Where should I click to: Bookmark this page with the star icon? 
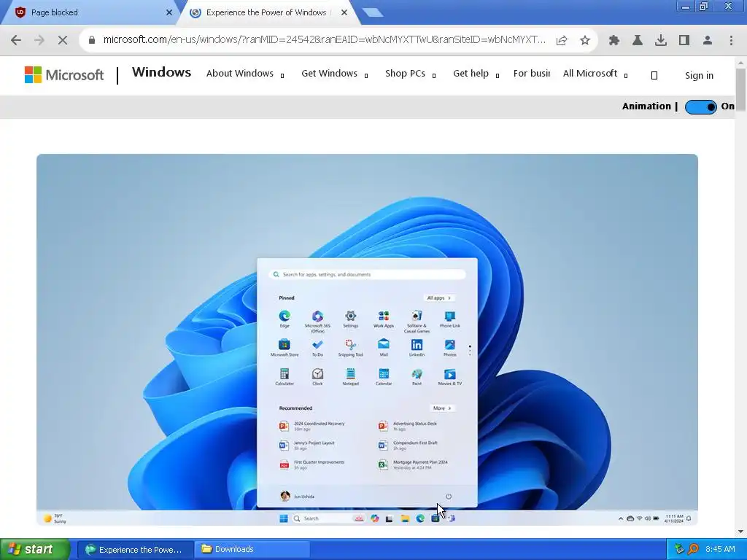coord(585,41)
